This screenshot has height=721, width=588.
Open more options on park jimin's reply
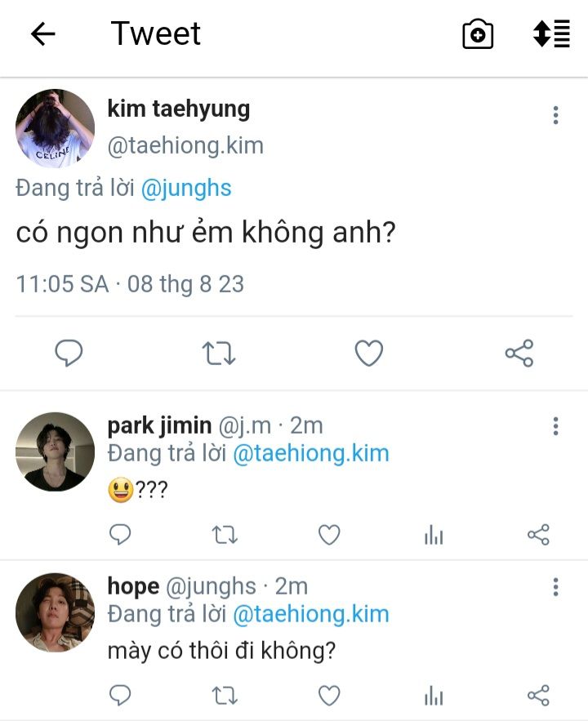tap(555, 426)
